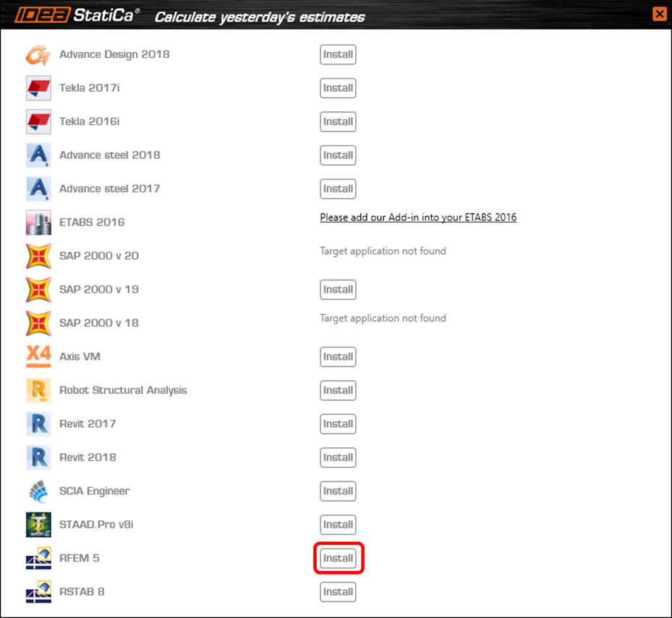Click the Advance steel 2018 icon
This screenshot has height=618, width=672.
(x=38, y=155)
